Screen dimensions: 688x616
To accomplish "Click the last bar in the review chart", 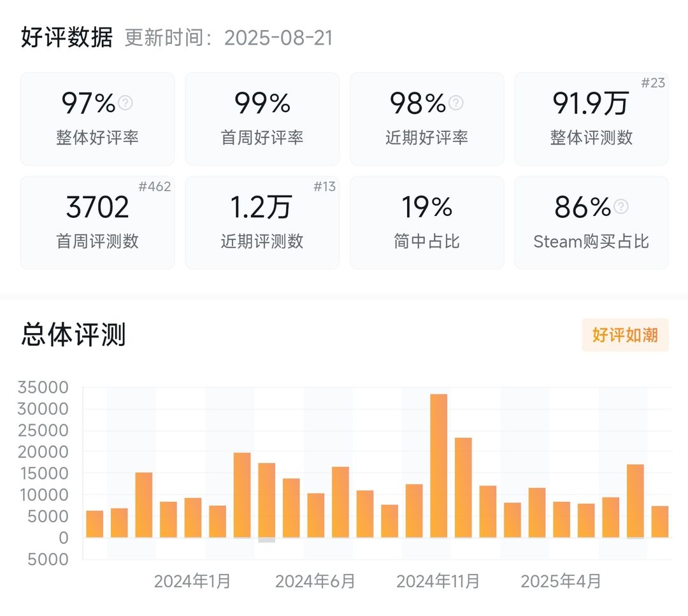I will coord(660,522).
